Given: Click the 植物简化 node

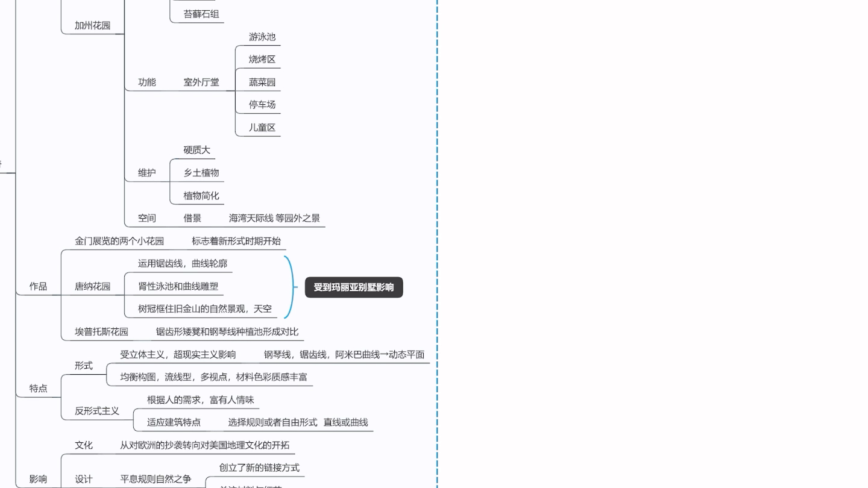Looking at the screenshot, I should coord(201,195).
